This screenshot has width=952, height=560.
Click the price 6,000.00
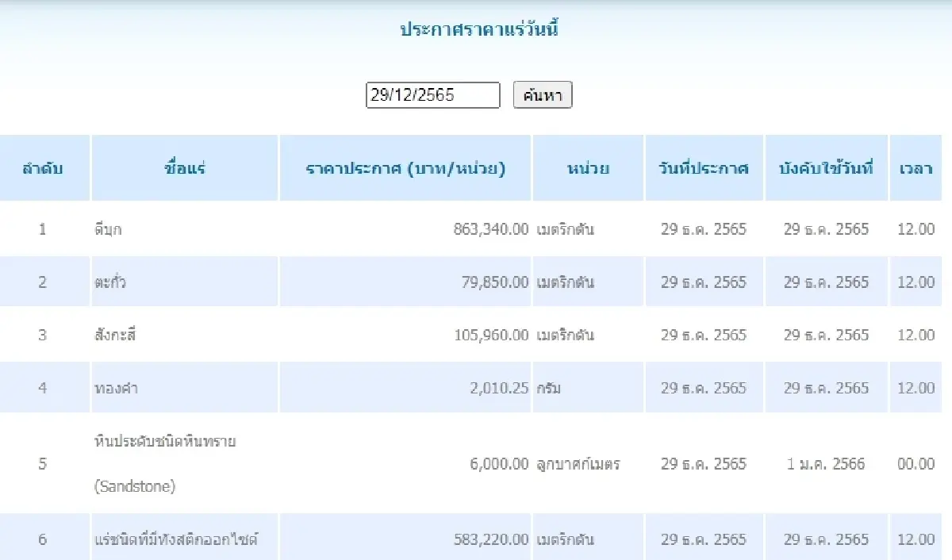pos(499,464)
